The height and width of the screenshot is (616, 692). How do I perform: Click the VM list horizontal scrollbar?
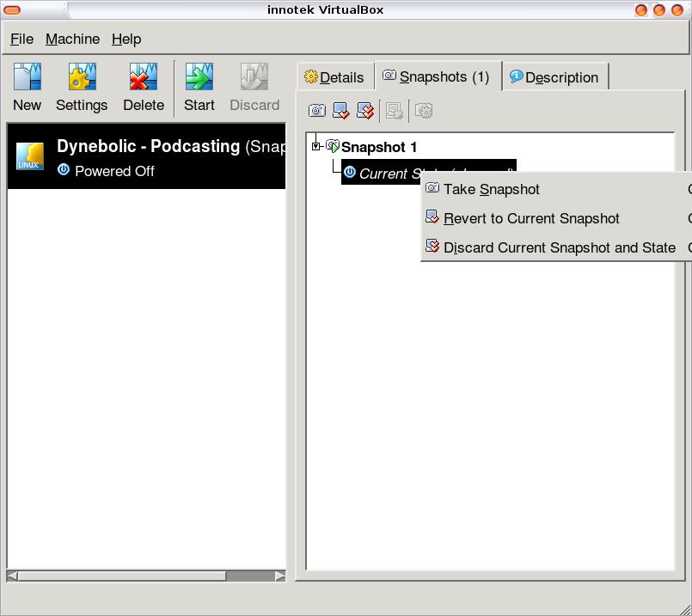tap(120, 576)
